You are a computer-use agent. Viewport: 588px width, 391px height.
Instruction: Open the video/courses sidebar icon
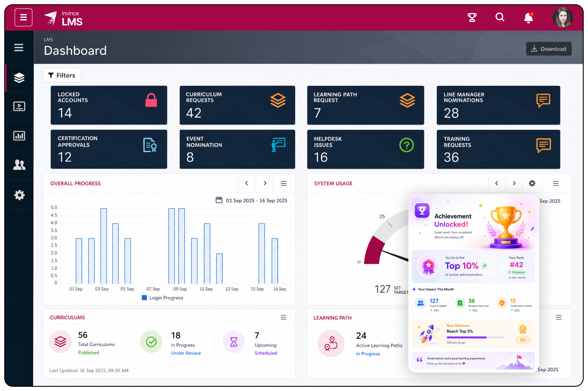pos(19,106)
